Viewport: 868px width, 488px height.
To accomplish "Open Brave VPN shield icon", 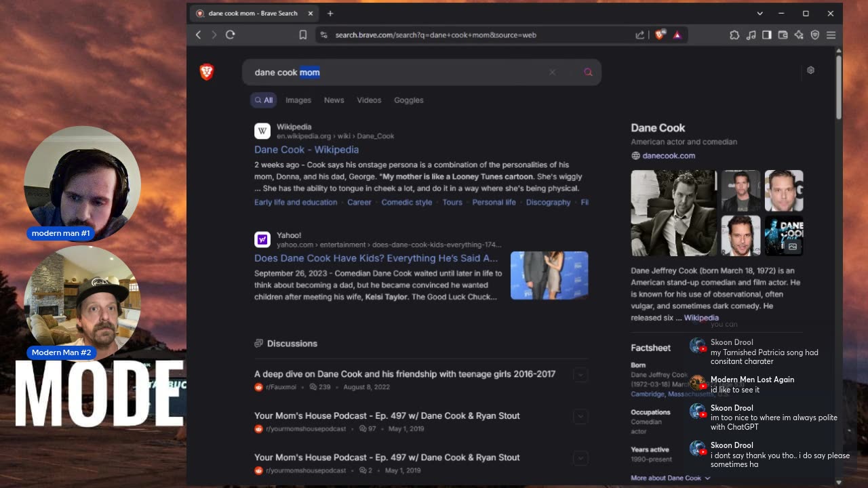I will 815,35.
